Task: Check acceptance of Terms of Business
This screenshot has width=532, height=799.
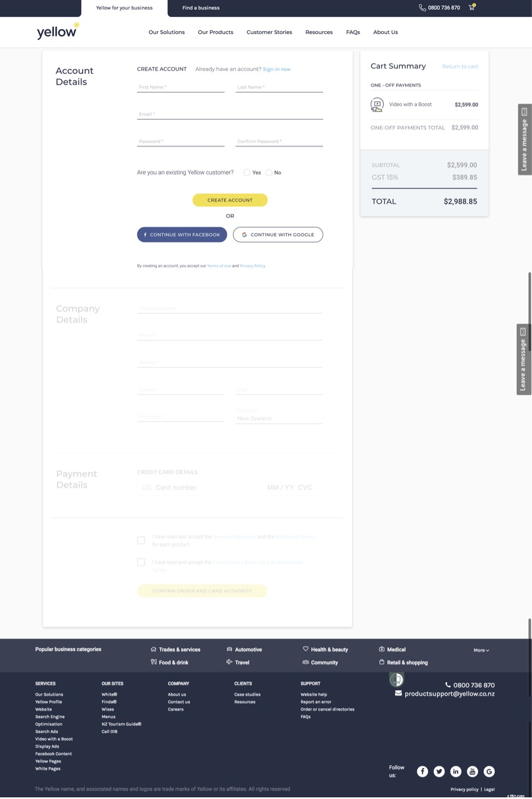Action: pos(141,540)
